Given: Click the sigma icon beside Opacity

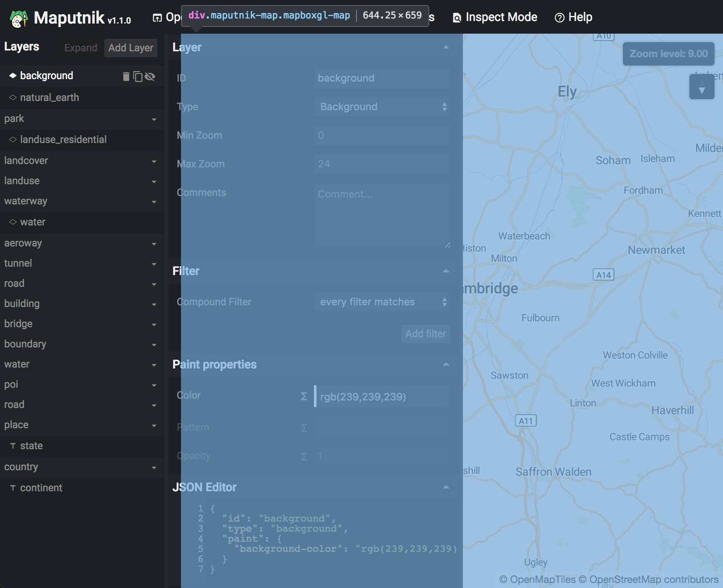Looking at the screenshot, I should (303, 456).
